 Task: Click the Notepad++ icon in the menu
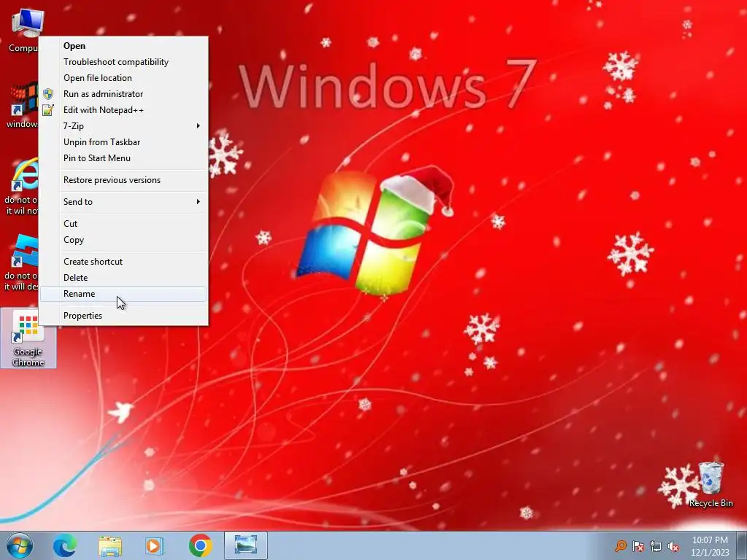48,110
